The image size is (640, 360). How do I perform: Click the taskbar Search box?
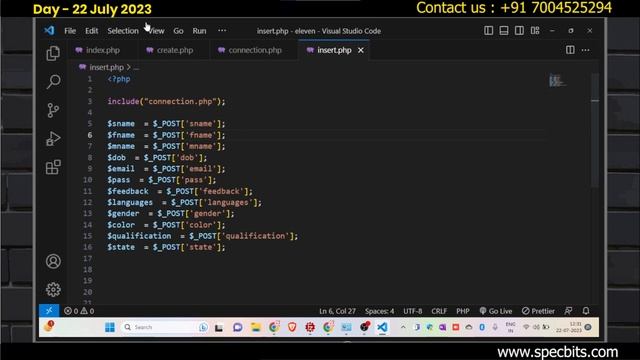(x=165, y=327)
